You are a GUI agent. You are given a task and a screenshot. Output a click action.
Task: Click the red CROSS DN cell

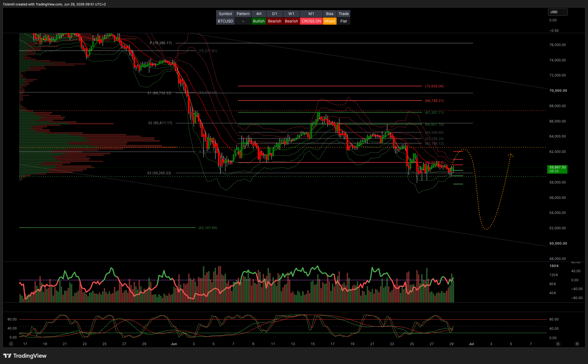click(x=311, y=21)
